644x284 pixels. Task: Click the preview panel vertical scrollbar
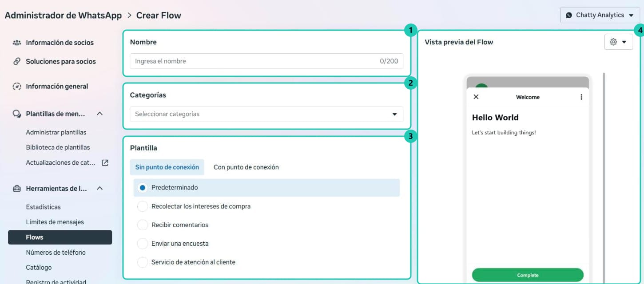point(603,177)
